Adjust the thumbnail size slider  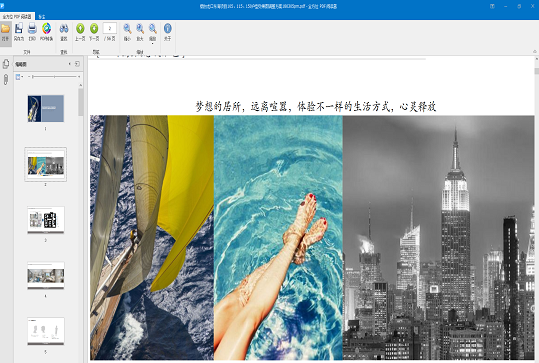point(54,77)
